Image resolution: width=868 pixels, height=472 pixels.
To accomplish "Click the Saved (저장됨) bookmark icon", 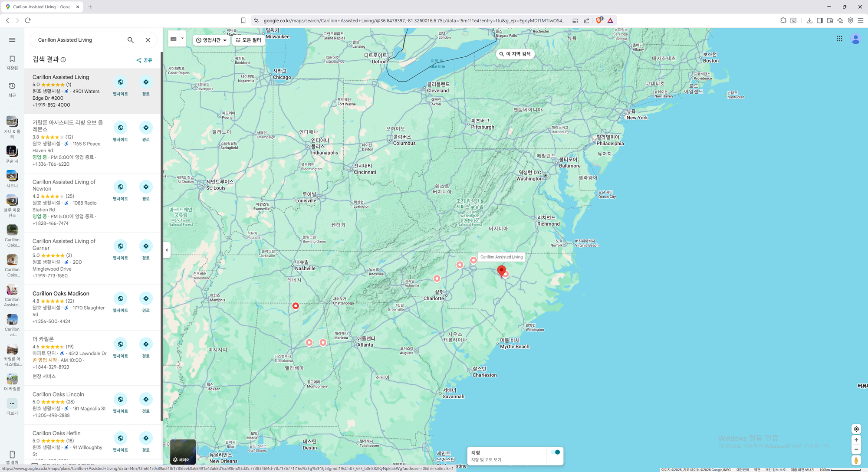I will pos(12,59).
